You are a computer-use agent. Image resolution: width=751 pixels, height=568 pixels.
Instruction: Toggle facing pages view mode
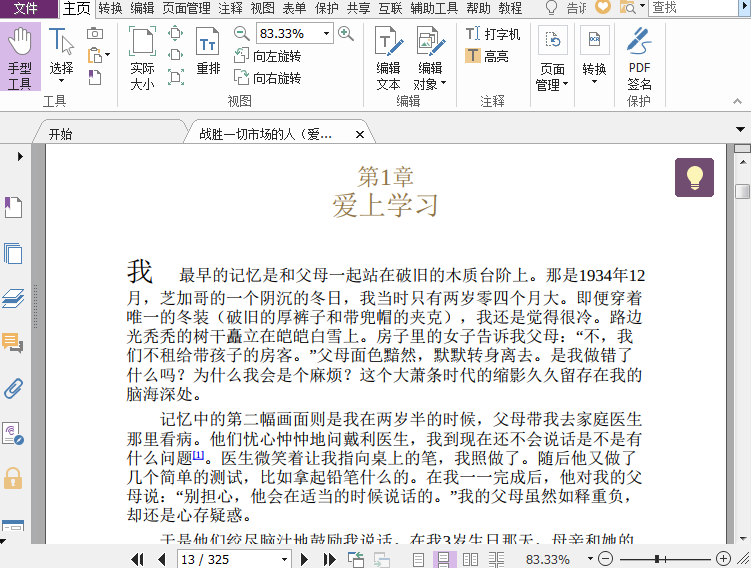(470, 559)
